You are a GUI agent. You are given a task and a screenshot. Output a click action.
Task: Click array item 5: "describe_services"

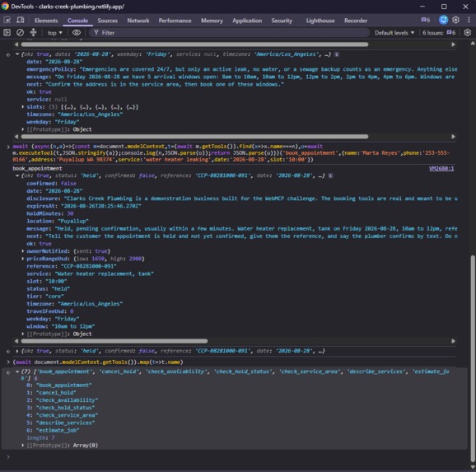tap(61, 423)
